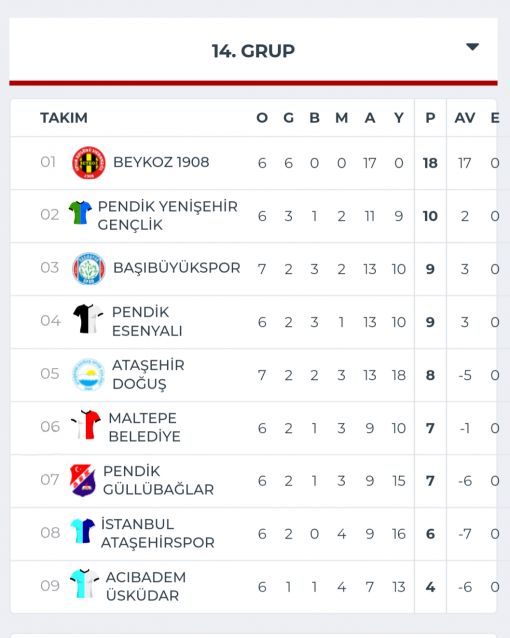510x638 pixels.
Task: Click the P points column header
Action: pos(430,118)
